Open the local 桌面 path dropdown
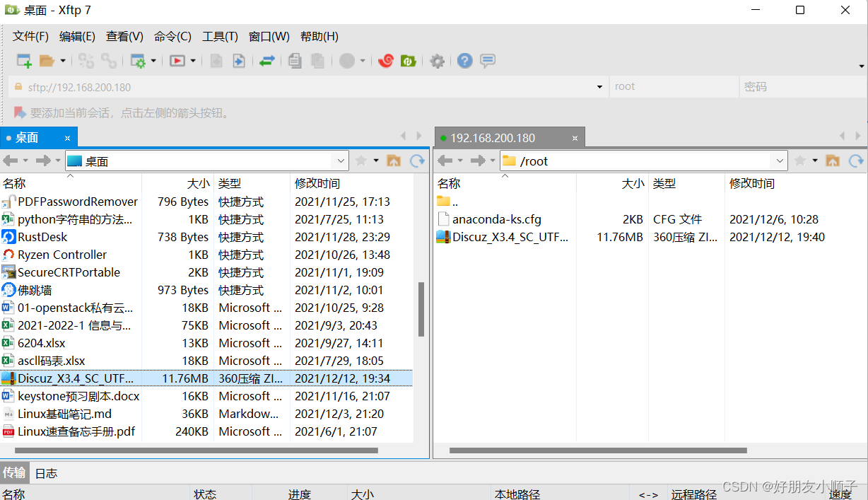This screenshot has width=868, height=500. [x=341, y=161]
